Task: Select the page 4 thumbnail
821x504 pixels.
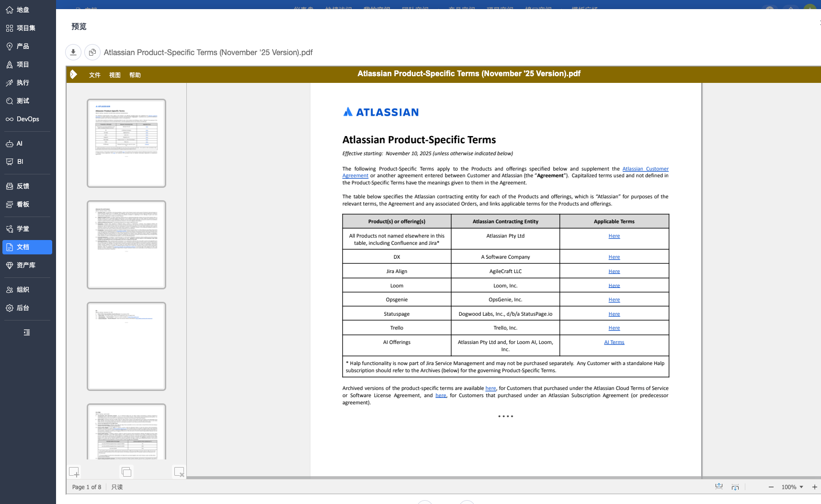Action: click(126, 432)
